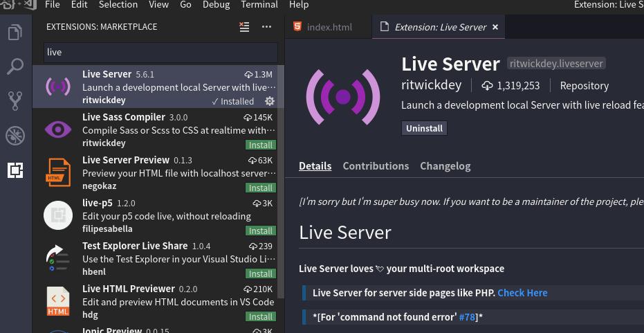The width and height of the screenshot is (644, 333).
Task: Select the Live Server title in list
Action: click(x=107, y=74)
